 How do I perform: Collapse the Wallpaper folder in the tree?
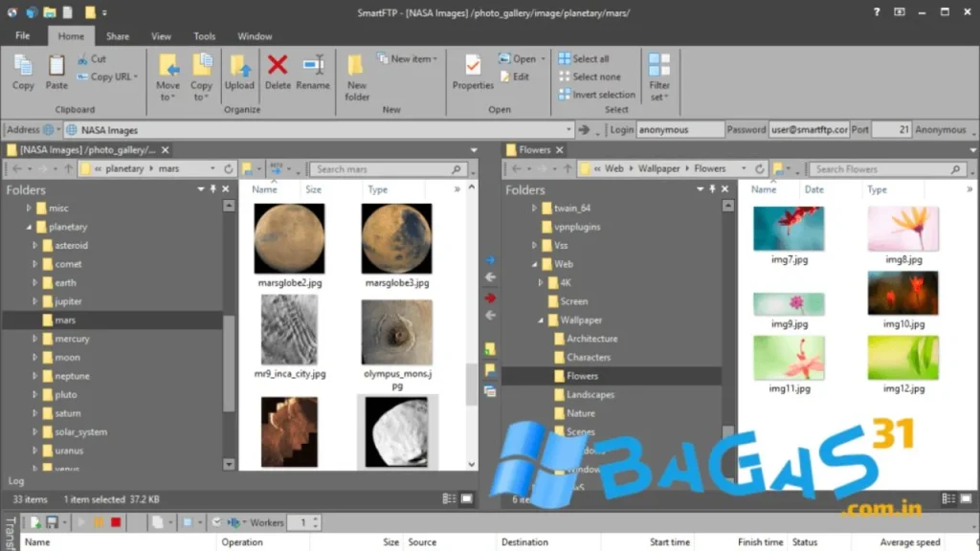pos(541,320)
